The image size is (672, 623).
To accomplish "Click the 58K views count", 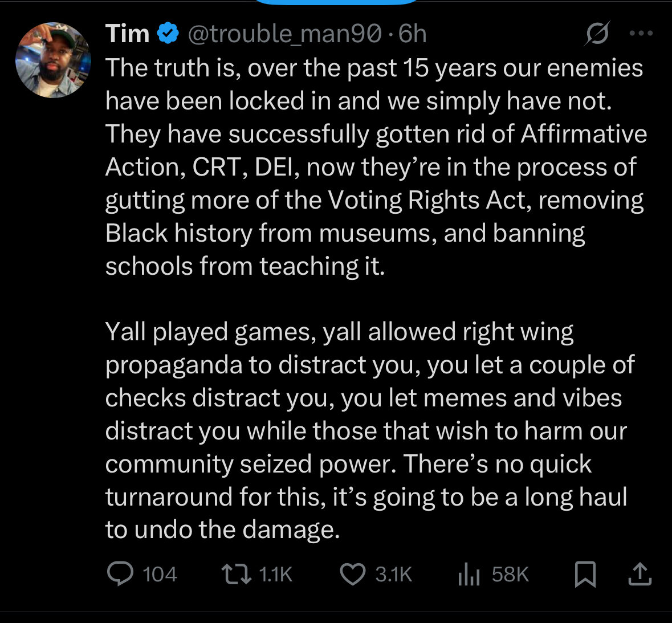I will [510, 574].
